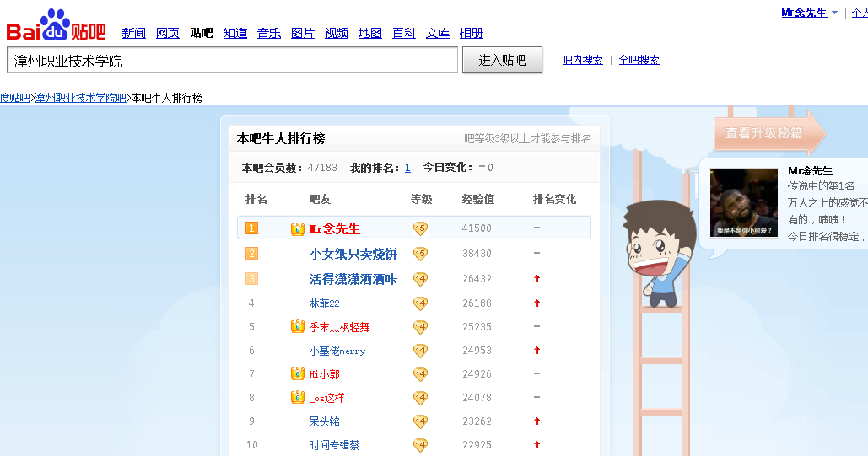Click the crown icon beside Mr念先生
This screenshot has width=868, height=456.
[x=298, y=228]
